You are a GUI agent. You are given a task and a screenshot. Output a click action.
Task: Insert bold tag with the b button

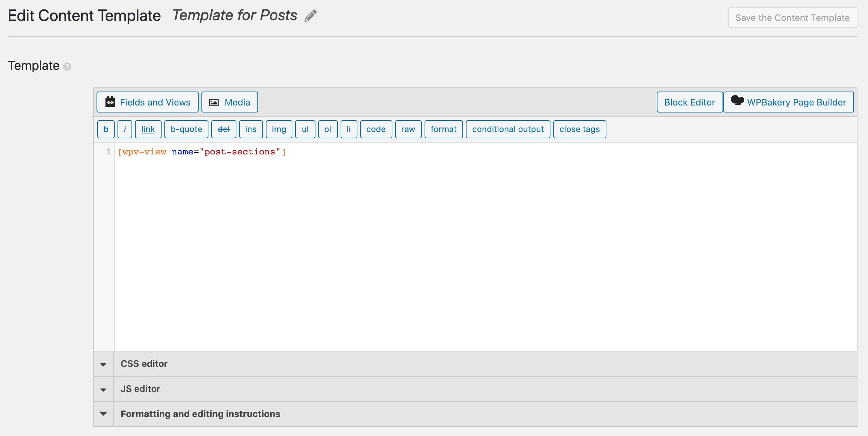click(106, 129)
